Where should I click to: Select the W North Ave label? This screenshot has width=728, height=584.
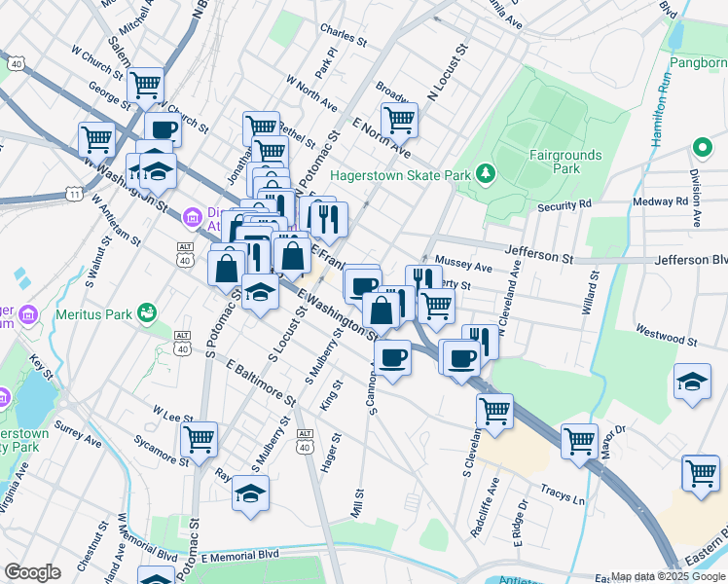[x=311, y=93]
